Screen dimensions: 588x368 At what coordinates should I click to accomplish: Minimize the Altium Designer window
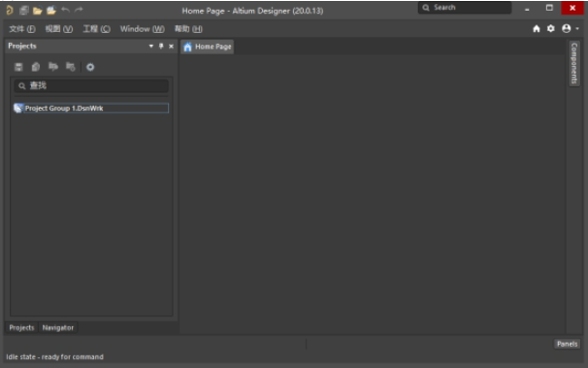[x=527, y=9]
